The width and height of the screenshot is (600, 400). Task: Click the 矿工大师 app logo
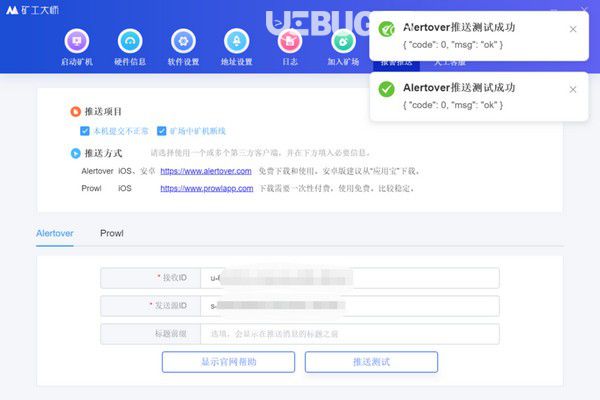[x=32, y=10]
